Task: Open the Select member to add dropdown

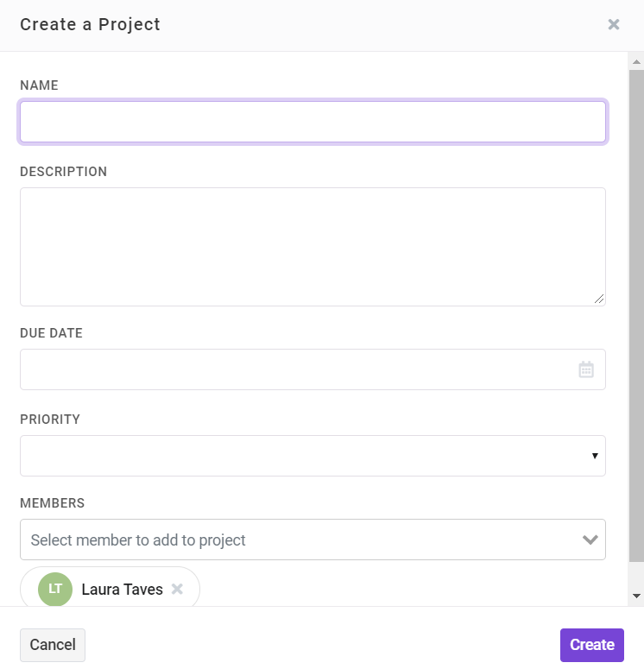Action: 313,540
